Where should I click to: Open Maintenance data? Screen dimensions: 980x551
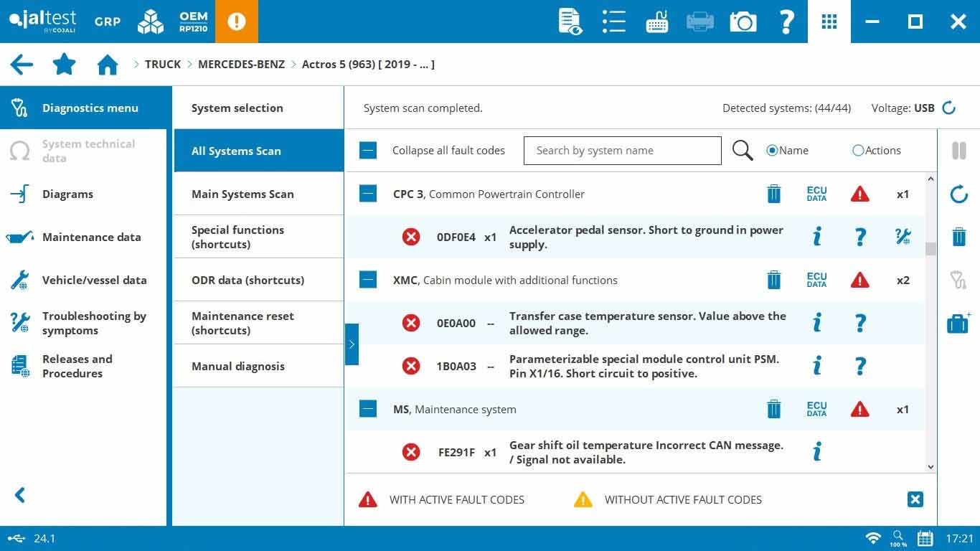pyautogui.click(x=83, y=237)
